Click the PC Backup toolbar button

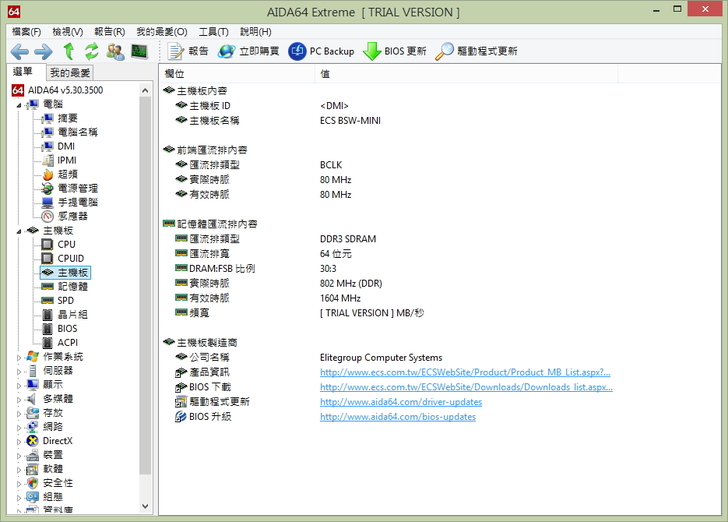pos(321,51)
